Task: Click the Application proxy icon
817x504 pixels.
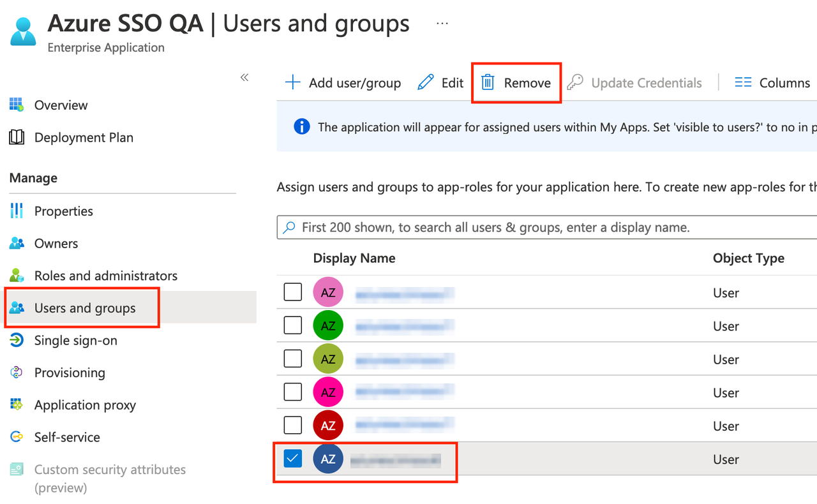Action: pyautogui.click(x=17, y=404)
